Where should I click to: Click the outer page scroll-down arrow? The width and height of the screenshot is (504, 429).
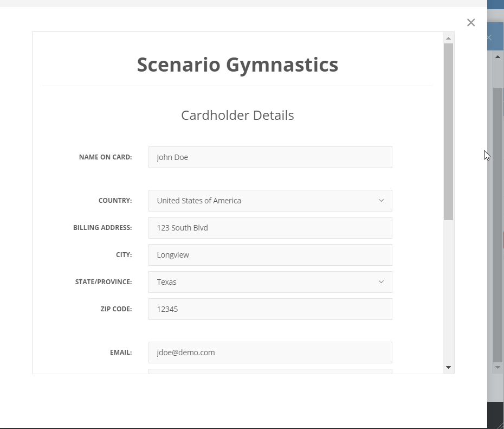tap(497, 367)
